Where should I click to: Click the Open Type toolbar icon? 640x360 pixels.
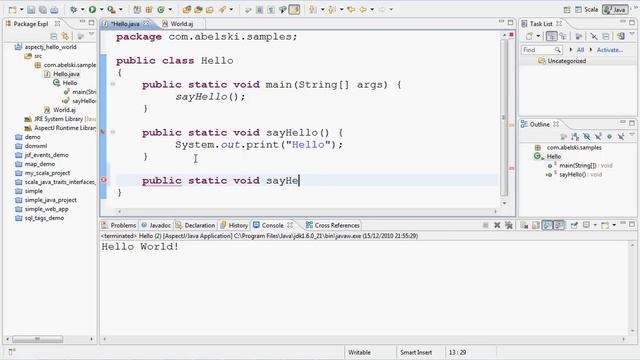(x=187, y=9)
